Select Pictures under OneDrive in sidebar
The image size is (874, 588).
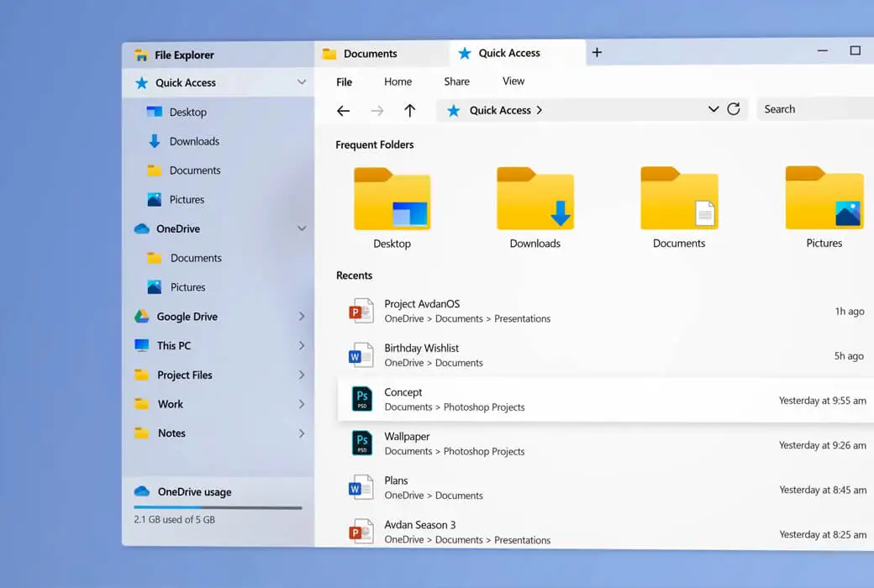tap(188, 287)
